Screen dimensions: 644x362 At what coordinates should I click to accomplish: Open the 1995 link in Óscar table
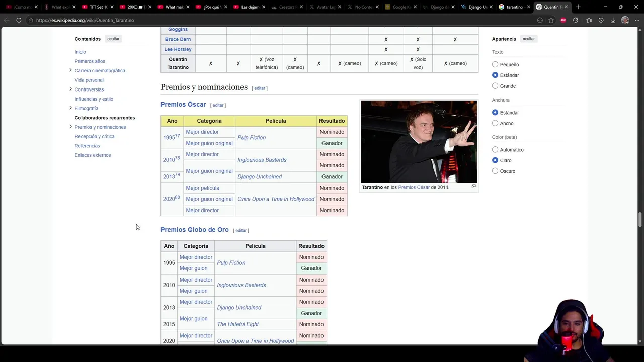pyautogui.click(x=169, y=137)
